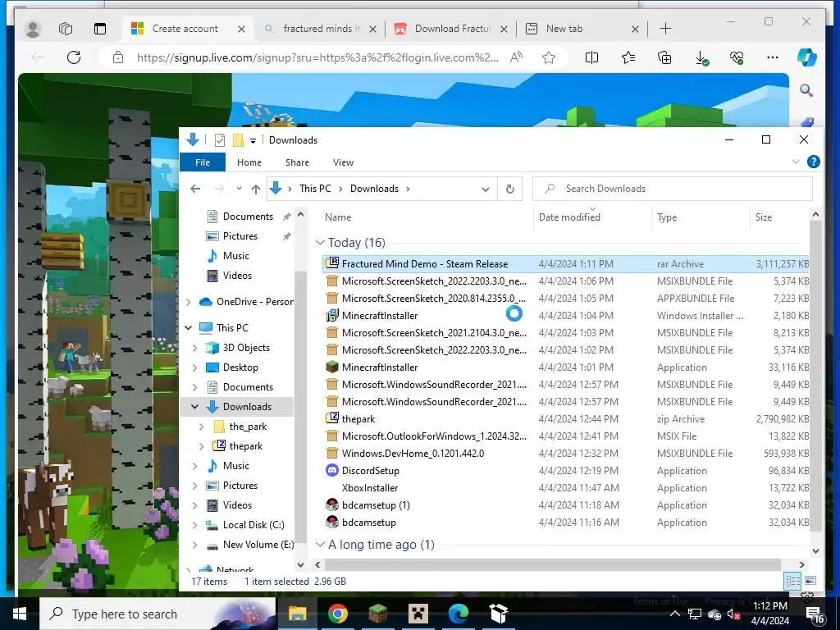Screen dimensions: 840x630
Task: Open the Edge Downloads icon
Action: [701, 57]
